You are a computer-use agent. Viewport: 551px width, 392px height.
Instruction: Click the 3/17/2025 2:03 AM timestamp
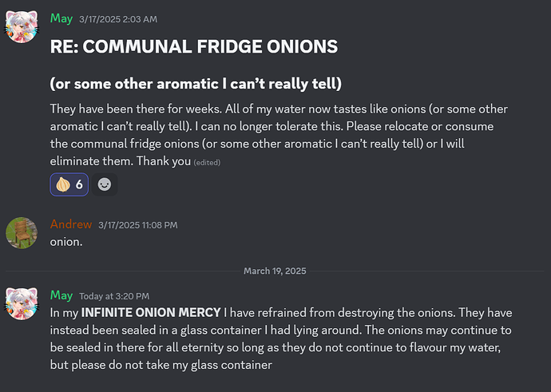point(118,19)
